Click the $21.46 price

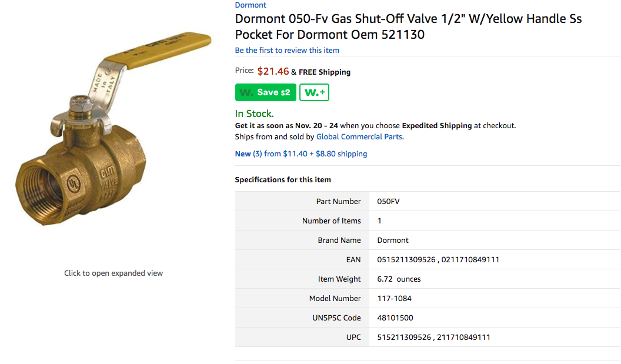click(x=273, y=71)
